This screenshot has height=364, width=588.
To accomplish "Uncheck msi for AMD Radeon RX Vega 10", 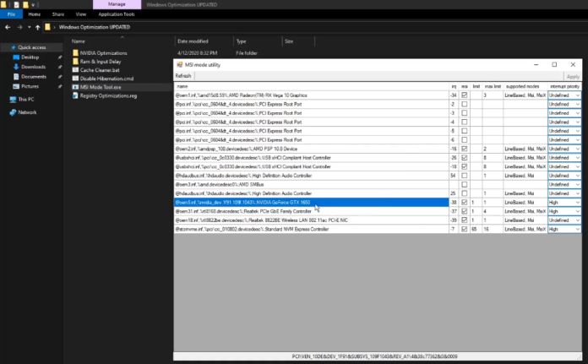I will coord(465,95).
